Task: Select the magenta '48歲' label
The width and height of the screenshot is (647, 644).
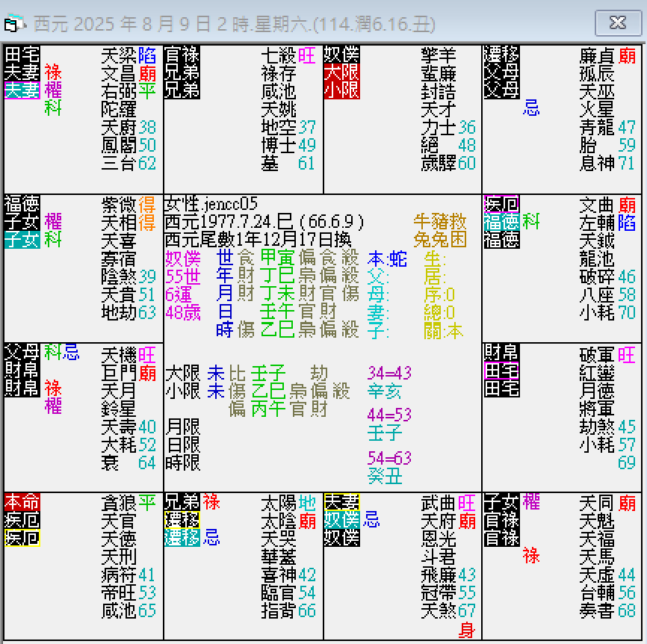Action: [x=183, y=313]
